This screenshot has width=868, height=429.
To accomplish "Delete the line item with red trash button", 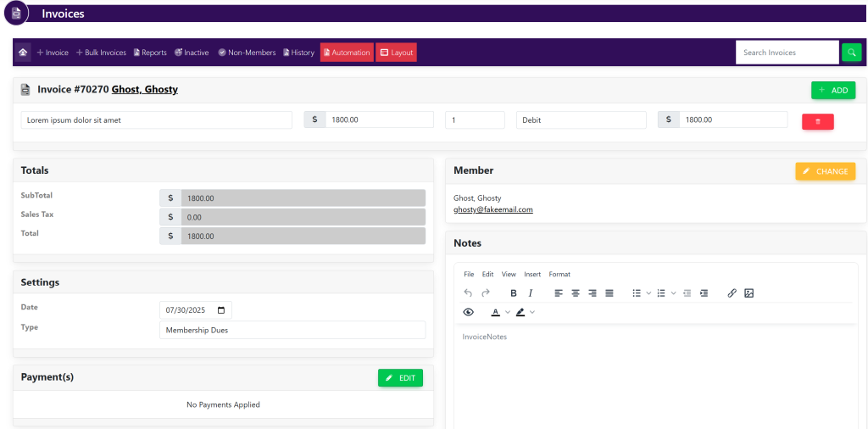I will [817, 121].
